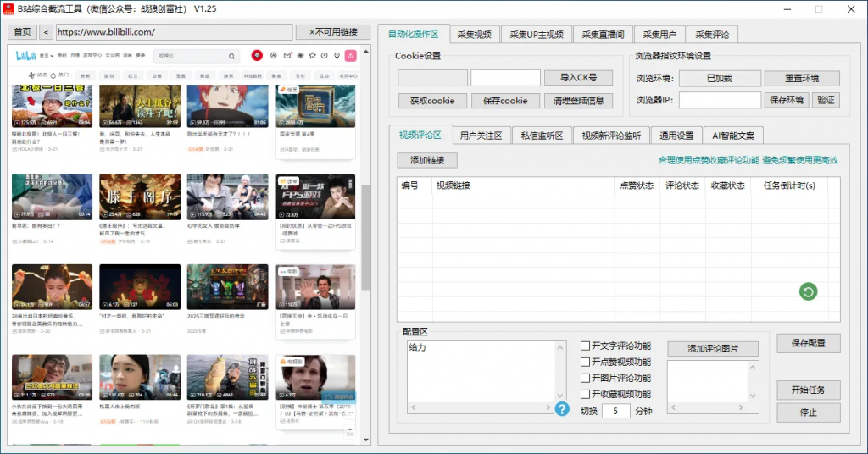Click comment text box scroll-up arrow
This screenshot has width=868, height=454.
(x=559, y=348)
